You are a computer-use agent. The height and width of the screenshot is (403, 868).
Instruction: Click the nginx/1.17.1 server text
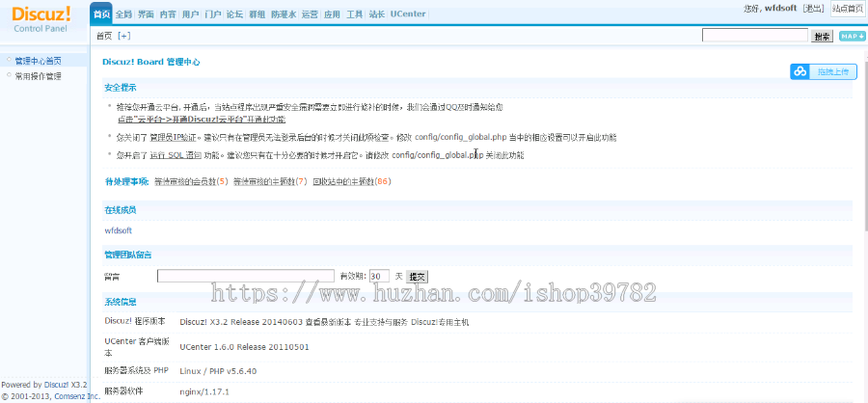(204, 392)
